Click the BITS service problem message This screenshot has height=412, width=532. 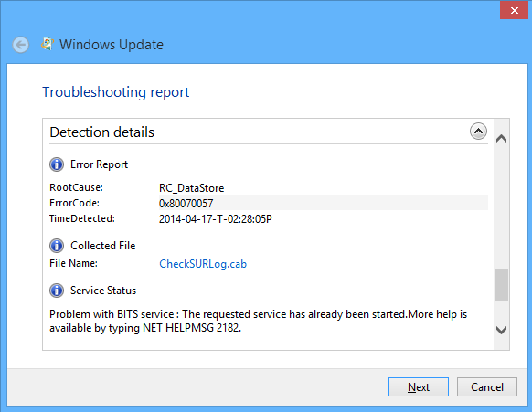[258, 322]
